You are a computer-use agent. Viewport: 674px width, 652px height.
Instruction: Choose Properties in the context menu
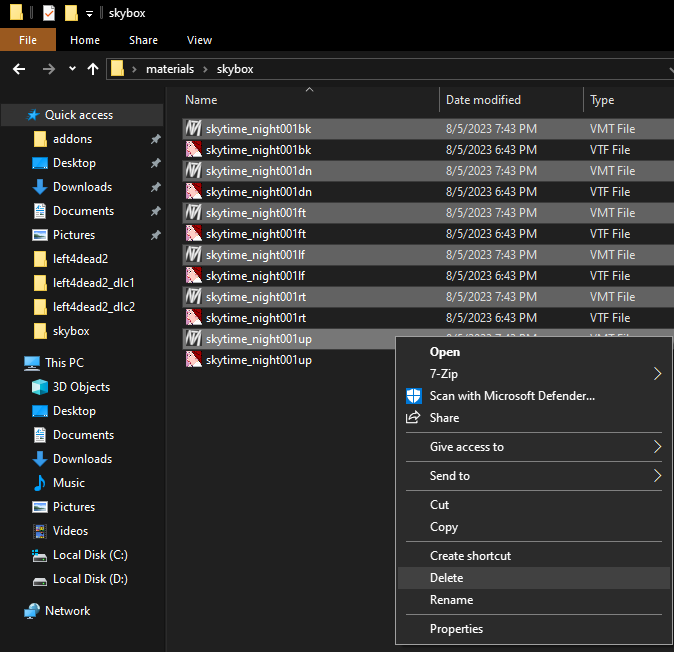(x=533, y=629)
